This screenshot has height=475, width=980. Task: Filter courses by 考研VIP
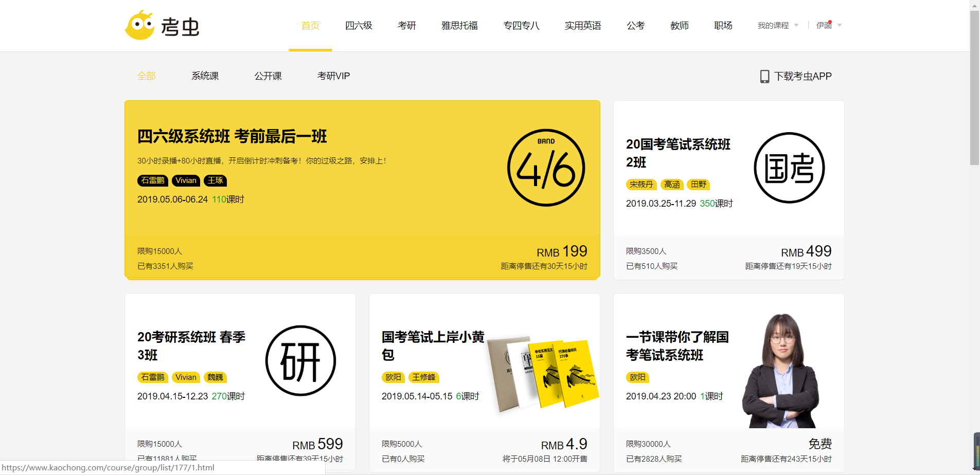click(333, 76)
